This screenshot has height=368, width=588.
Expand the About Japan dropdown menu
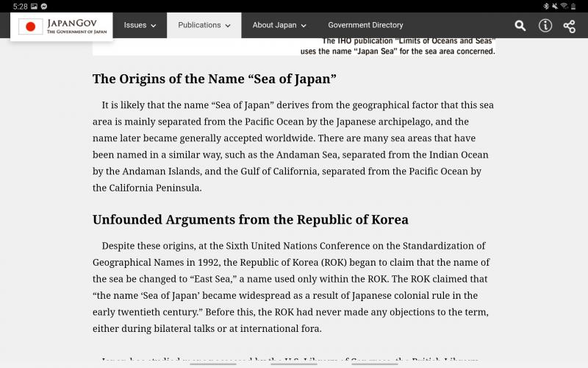click(x=279, y=25)
